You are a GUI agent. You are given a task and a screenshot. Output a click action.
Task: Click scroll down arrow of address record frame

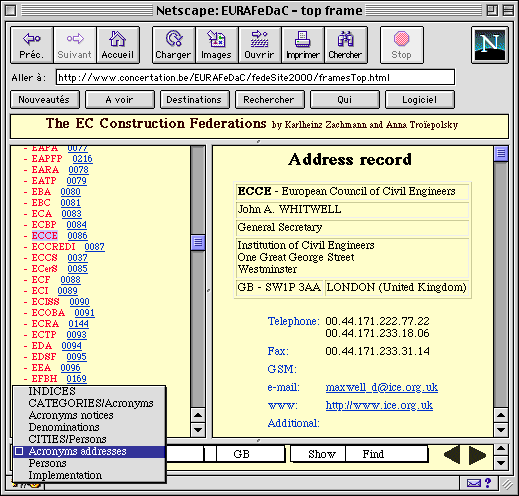pyautogui.click(x=501, y=430)
